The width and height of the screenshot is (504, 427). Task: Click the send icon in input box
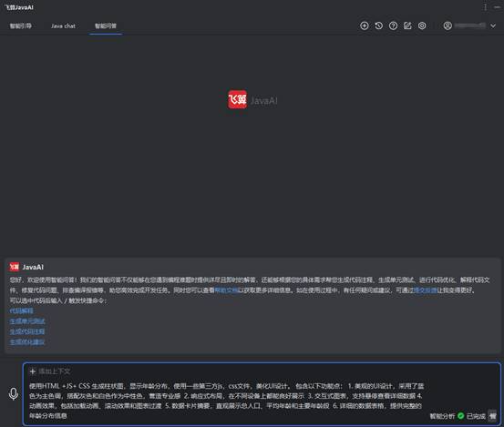[492, 416]
